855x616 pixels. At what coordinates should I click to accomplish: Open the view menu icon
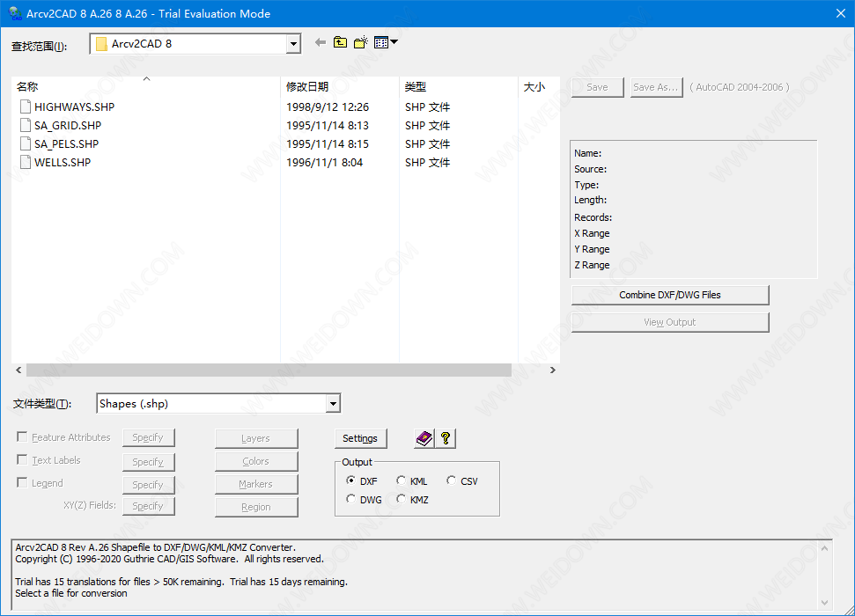[386, 42]
